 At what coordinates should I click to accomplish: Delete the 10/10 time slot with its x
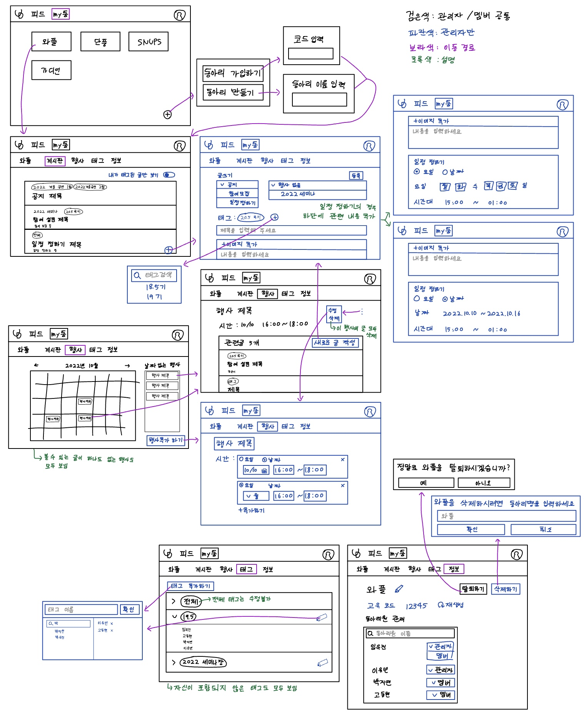(x=342, y=459)
